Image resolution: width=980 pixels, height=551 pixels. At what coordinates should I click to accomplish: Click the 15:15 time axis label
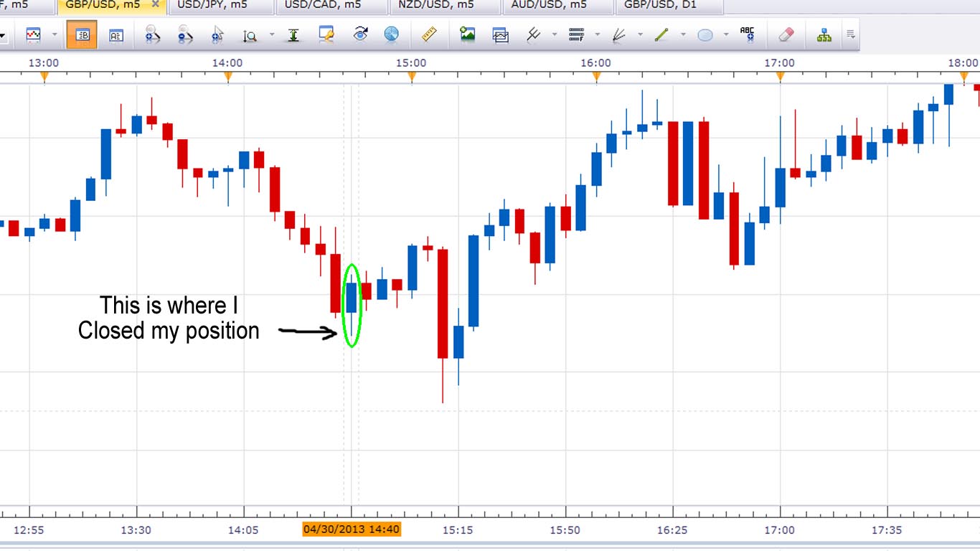458,530
